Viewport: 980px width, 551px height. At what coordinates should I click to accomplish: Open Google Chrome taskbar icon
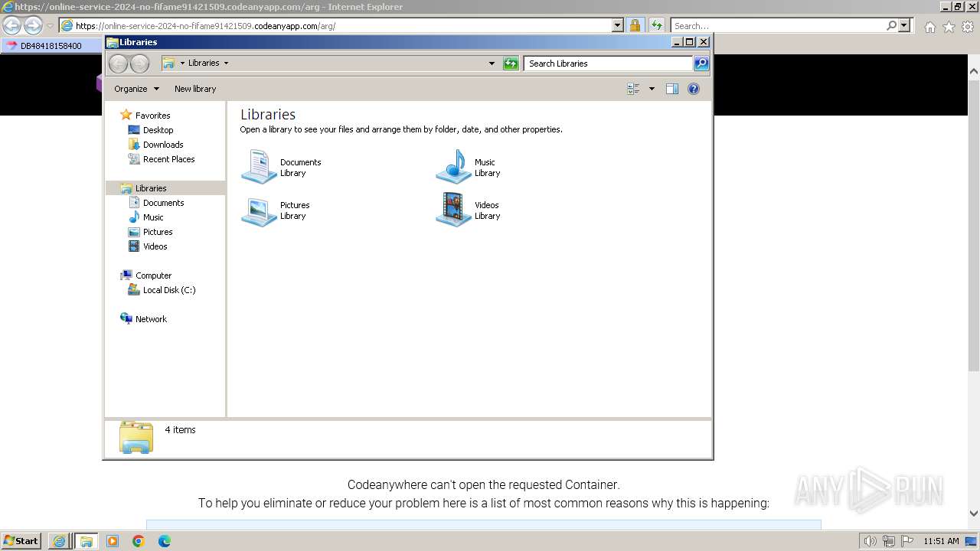point(139,541)
